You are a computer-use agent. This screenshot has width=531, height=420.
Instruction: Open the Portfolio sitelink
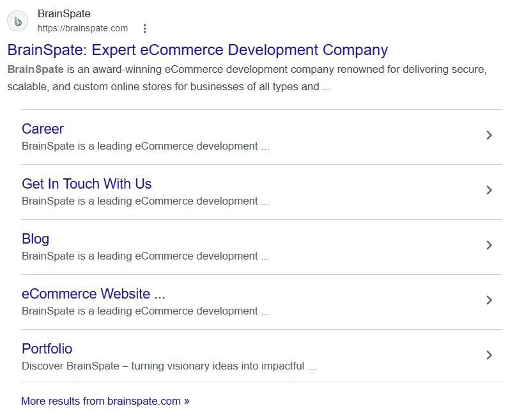click(47, 348)
